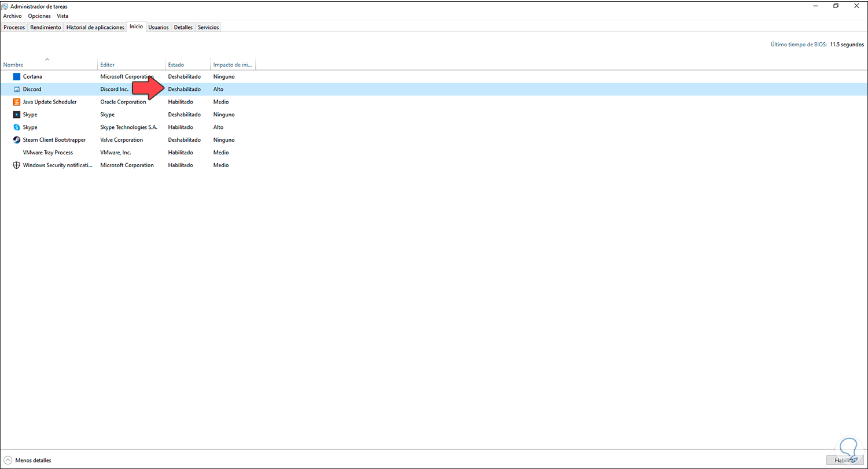Screen dimensions: 868x469
Task: Select the Cortana row name
Action: pos(32,76)
